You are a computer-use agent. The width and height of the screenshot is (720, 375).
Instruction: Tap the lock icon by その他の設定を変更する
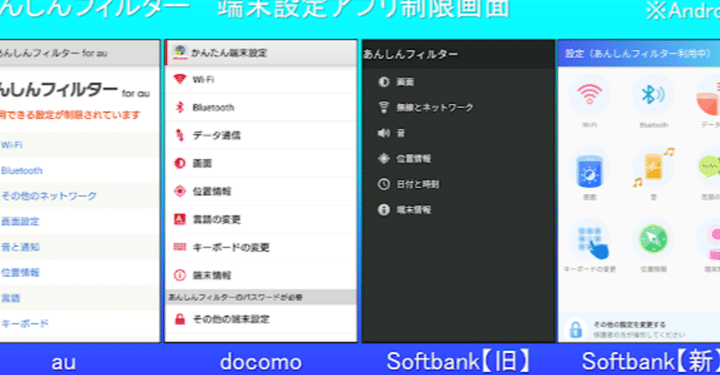pos(575,330)
